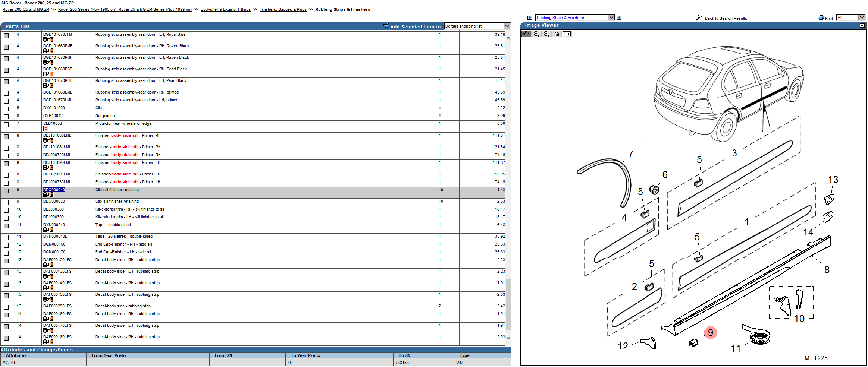The image size is (868, 367).
Task: Click the zoom in magnifier icon
Action: (536, 34)
